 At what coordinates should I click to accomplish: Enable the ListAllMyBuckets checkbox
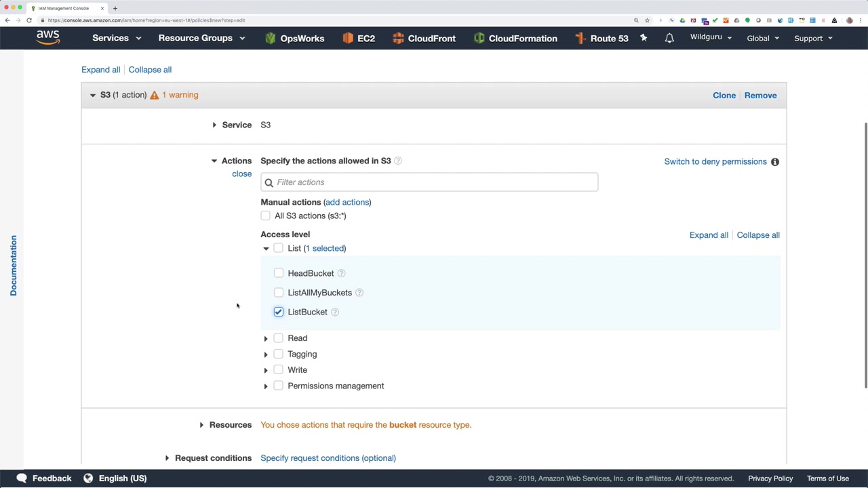279,293
